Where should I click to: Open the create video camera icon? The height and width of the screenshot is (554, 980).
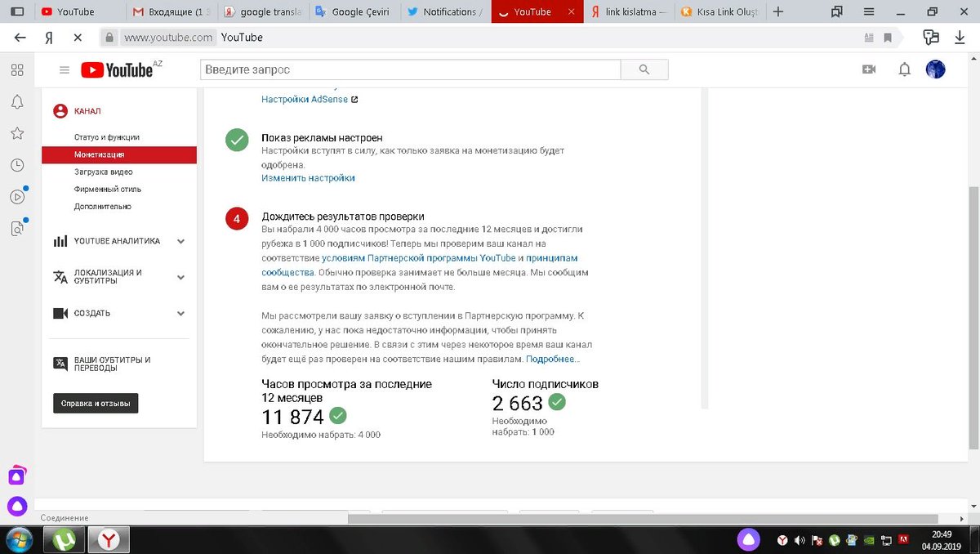pos(869,69)
